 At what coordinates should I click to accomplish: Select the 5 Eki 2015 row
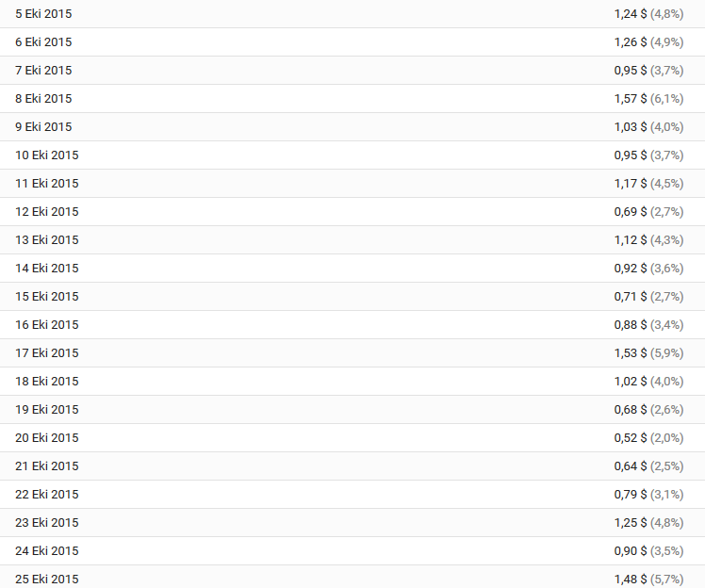click(352, 14)
